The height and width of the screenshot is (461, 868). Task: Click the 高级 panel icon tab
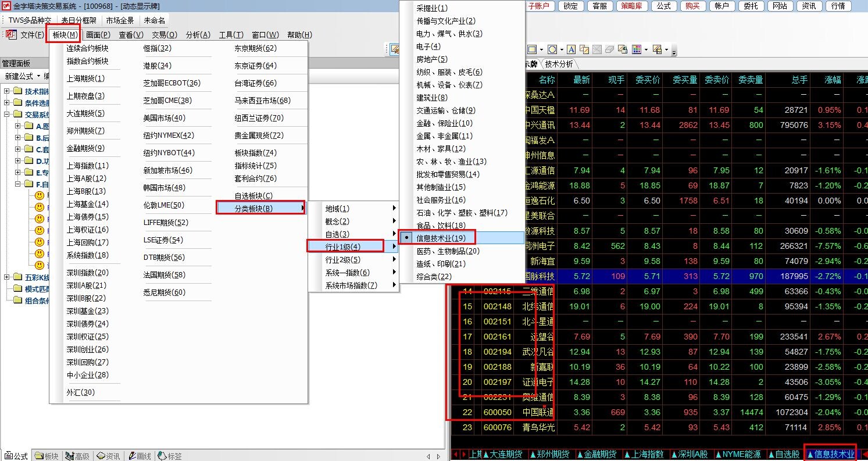77,456
